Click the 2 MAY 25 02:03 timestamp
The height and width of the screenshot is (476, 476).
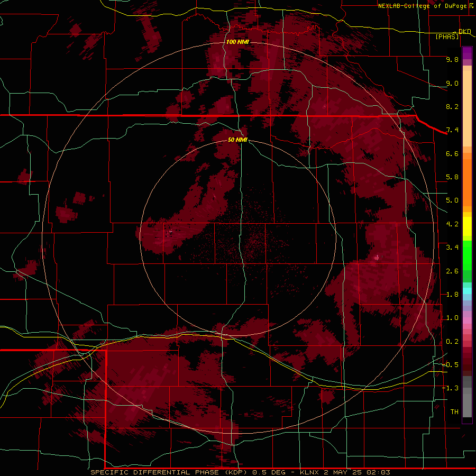coord(357,472)
